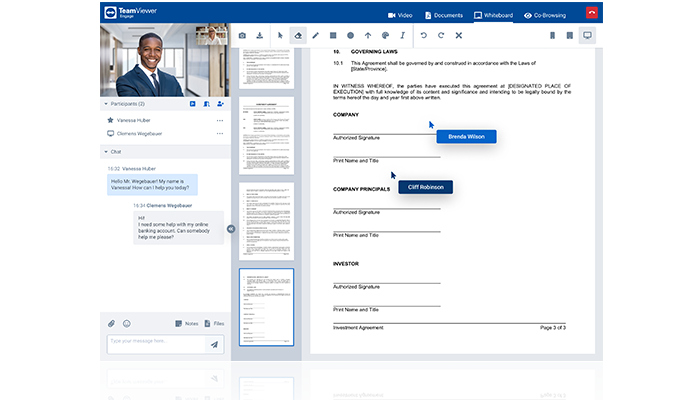This screenshot has width=700, height=400.
Task: Undo the last whiteboard action
Action: (x=424, y=35)
